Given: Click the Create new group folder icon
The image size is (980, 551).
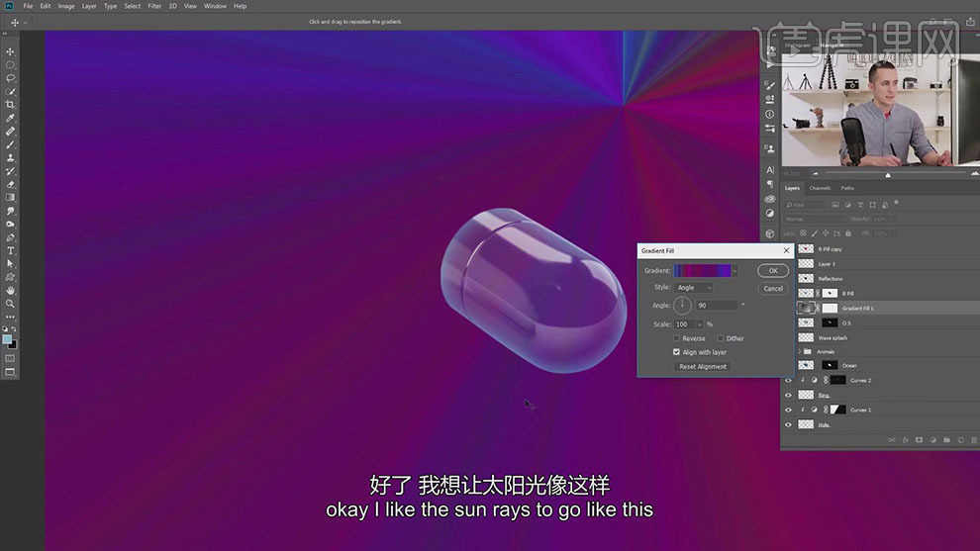Looking at the screenshot, I should [947, 440].
